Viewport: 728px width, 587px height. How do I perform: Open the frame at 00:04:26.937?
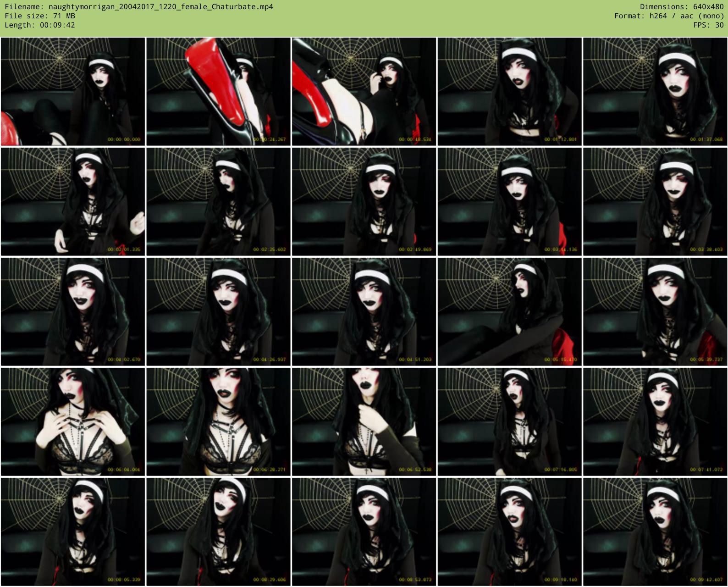click(218, 311)
